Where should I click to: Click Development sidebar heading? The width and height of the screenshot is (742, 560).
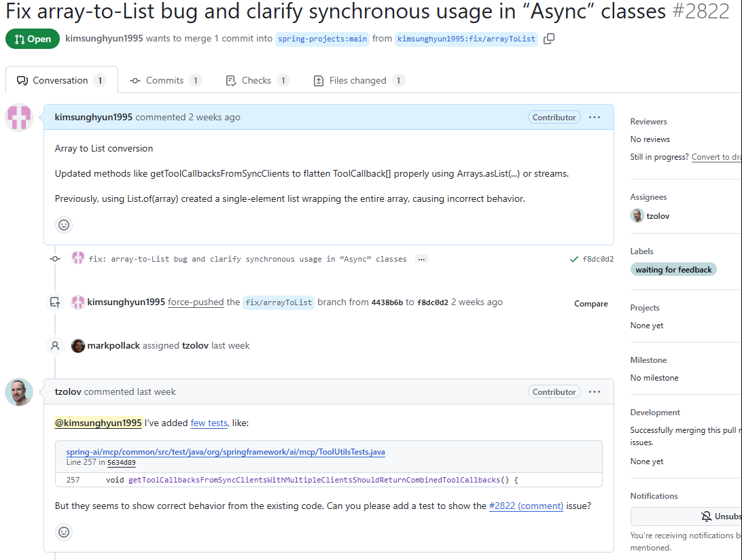655,413
